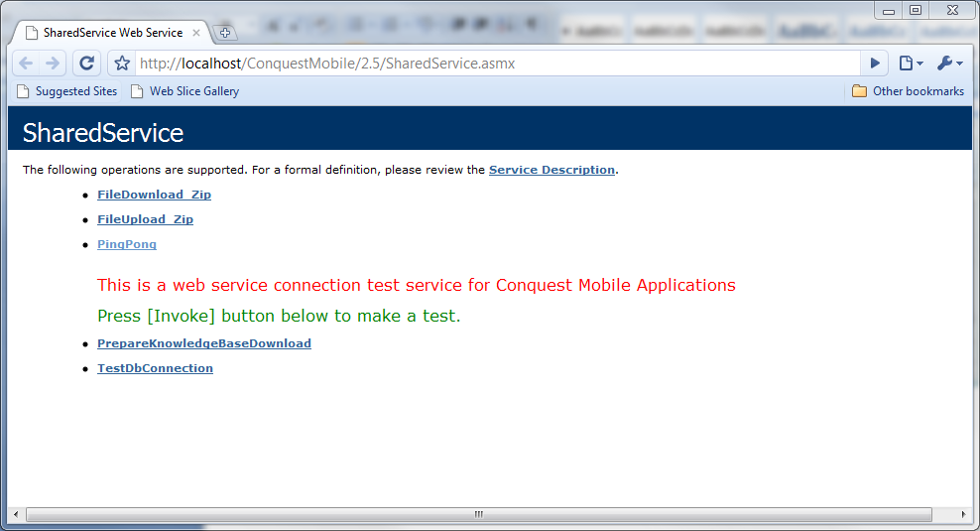
Task: Click the Go arrow beside address bar
Action: click(x=875, y=64)
